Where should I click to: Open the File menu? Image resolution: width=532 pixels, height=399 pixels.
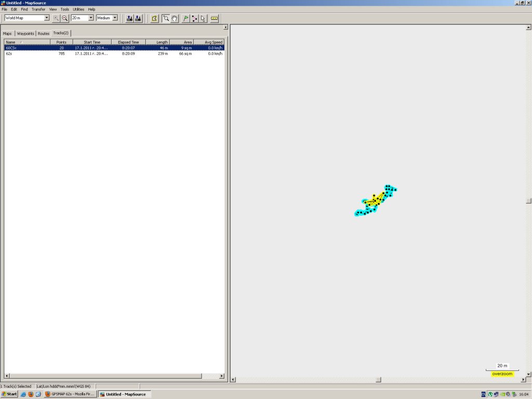[4, 9]
